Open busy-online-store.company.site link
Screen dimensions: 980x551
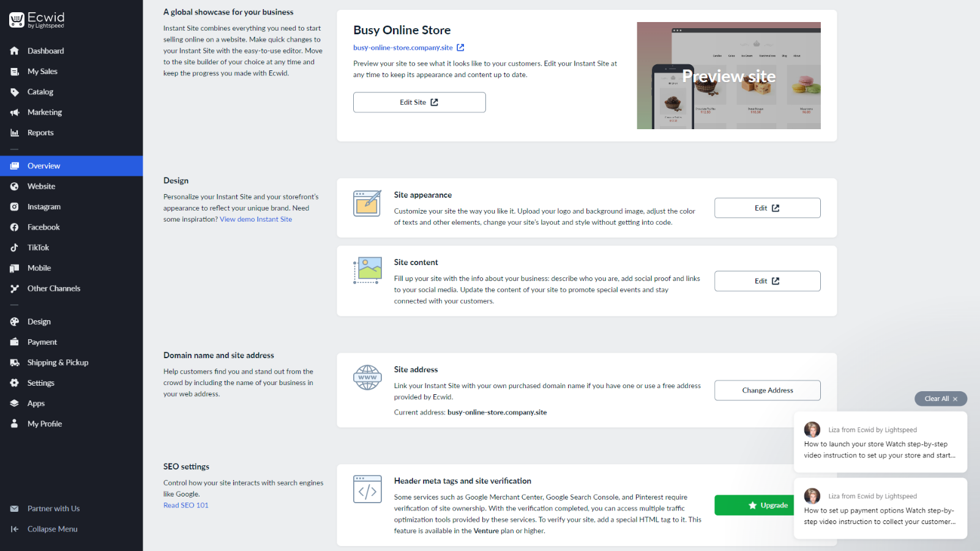tap(403, 47)
